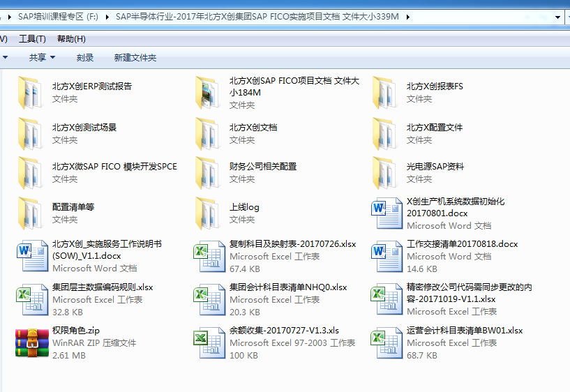The image size is (570, 392).
Task: Select Excel icon of 运营会计科目表清单BW01.xlsx
Action: tap(387, 342)
